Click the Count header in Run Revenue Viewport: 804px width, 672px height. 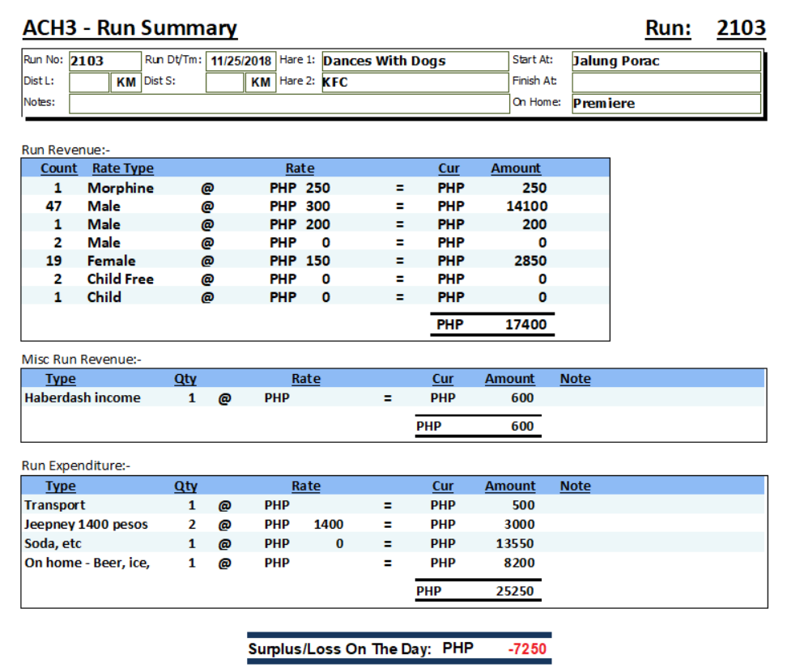(59, 168)
